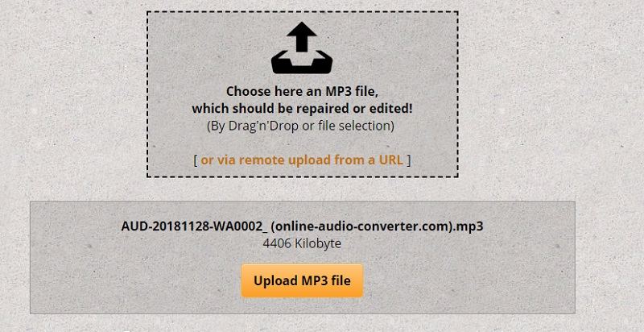The height and width of the screenshot is (332, 644).
Task: Click the upward arrow above the tray
Action: [x=302, y=36]
